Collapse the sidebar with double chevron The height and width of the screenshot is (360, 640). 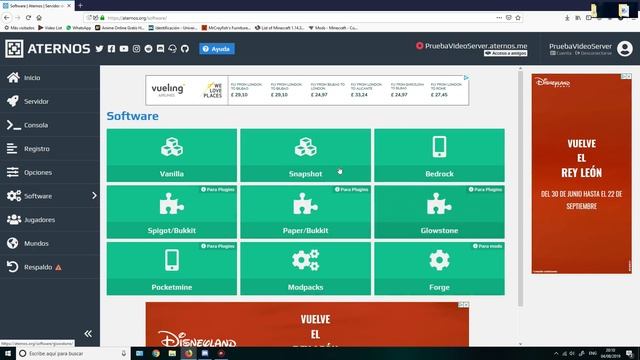point(88,334)
